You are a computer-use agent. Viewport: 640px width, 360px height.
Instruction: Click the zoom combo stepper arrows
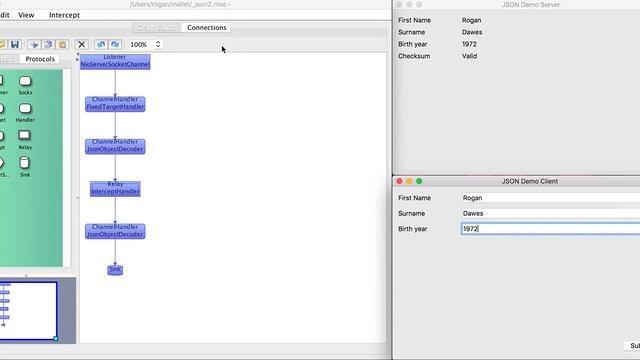pos(158,44)
